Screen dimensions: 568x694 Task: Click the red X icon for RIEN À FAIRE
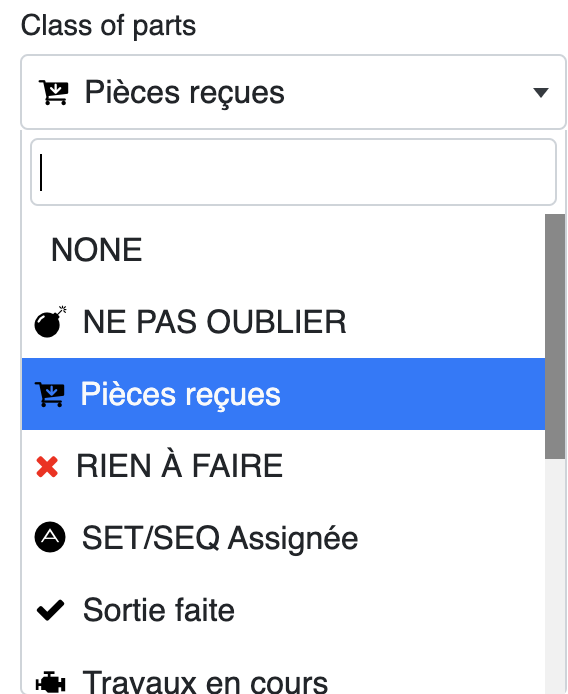coord(47,467)
